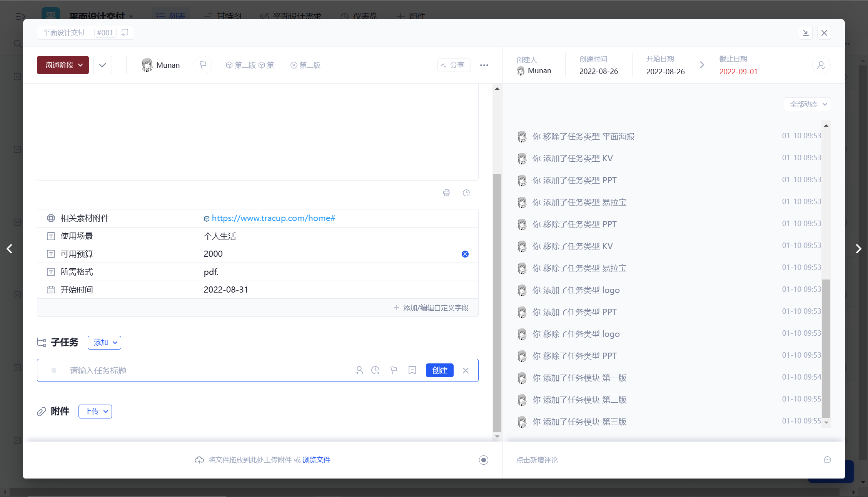Click the priority flag next to Munan

tap(203, 65)
